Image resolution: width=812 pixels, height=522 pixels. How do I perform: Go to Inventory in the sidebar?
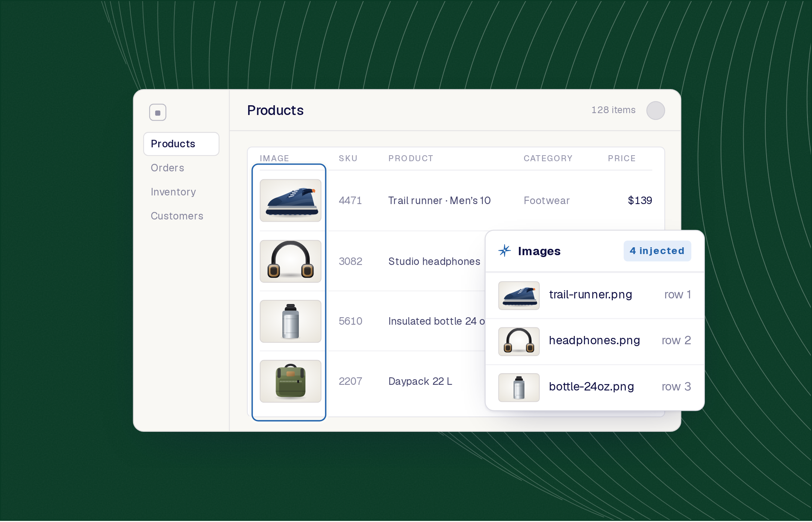pyautogui.click(x=173, y=192)
